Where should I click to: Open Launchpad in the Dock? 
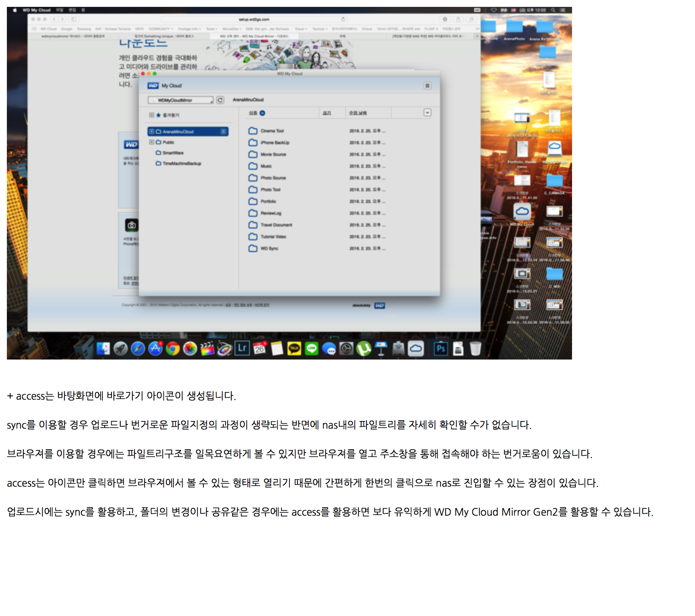pos(121,348)
